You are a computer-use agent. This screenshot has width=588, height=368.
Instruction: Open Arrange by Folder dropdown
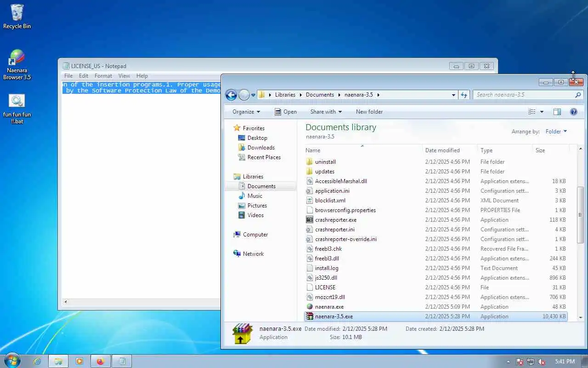[556, 132]
